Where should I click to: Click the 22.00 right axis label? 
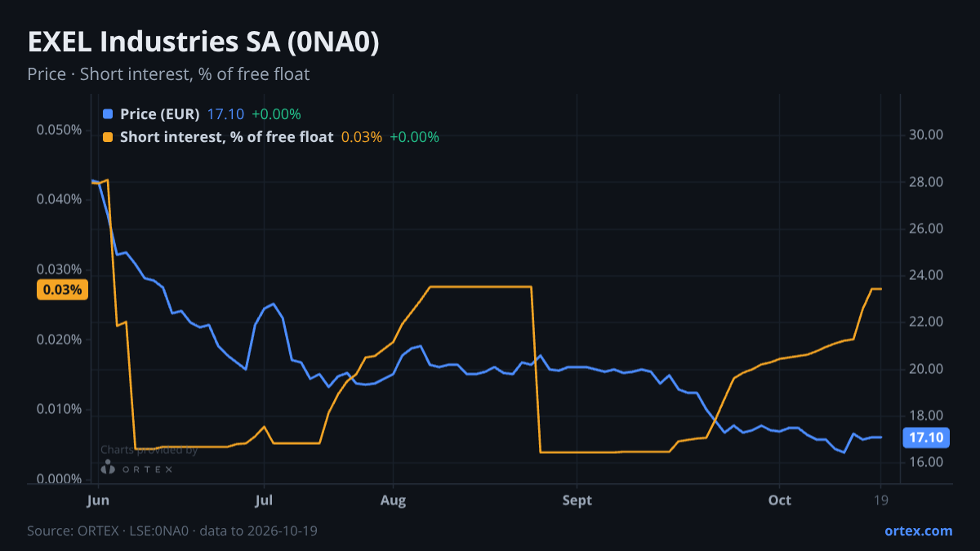pyautogui.click(x=926, y=322)
